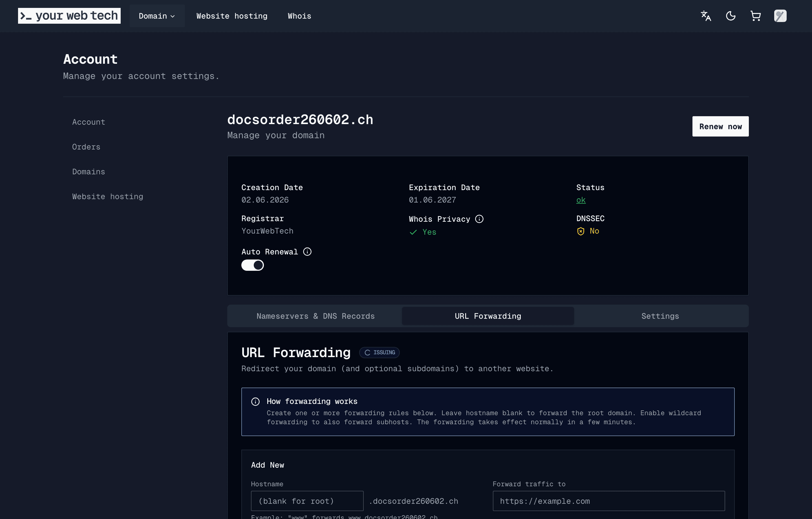Go to Account in the sidebar

coord(89,122)
